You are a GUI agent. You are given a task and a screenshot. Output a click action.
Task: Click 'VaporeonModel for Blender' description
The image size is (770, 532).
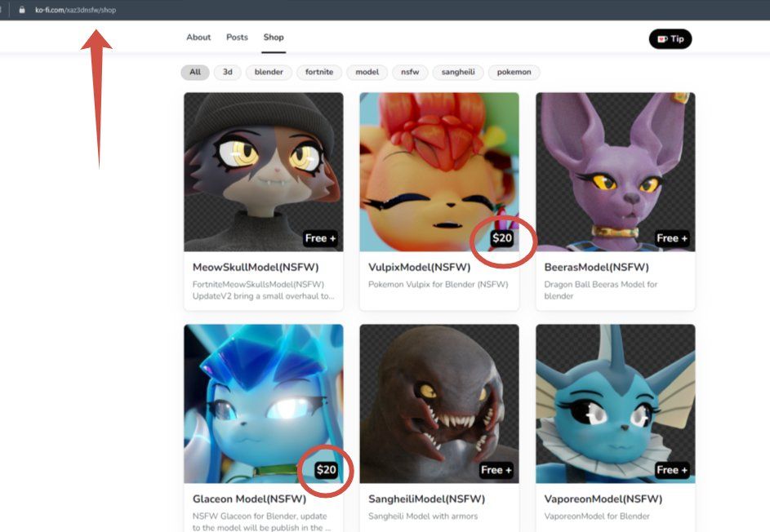597,516
